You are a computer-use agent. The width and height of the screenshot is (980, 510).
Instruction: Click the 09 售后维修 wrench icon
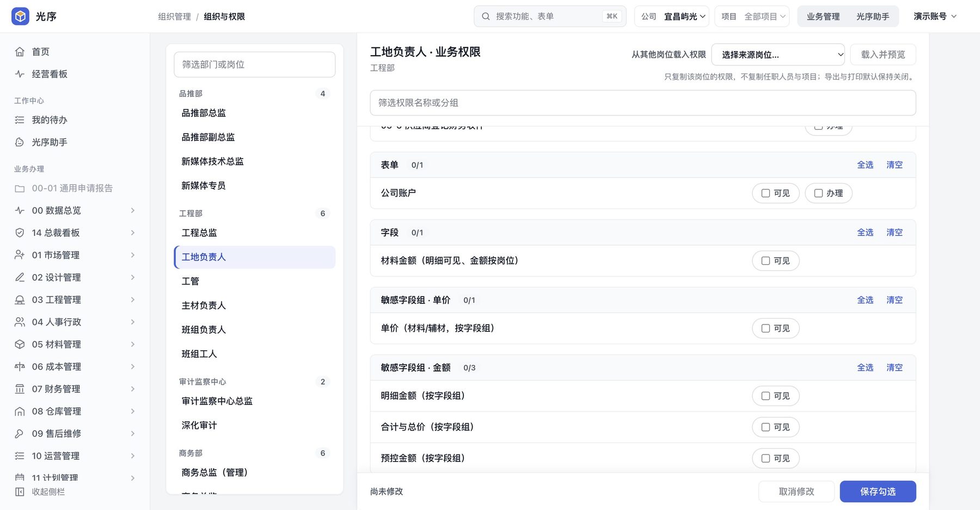(x=20, y=434)
